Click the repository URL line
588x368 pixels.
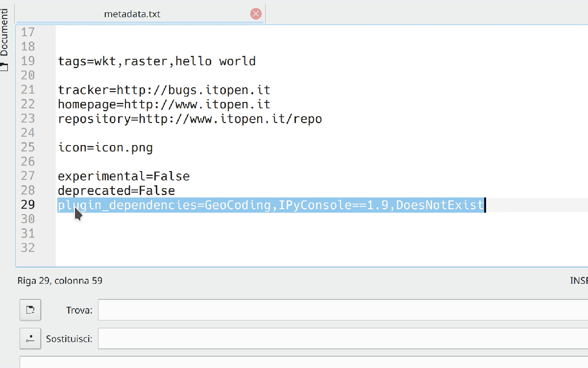(x=190, y=119)
